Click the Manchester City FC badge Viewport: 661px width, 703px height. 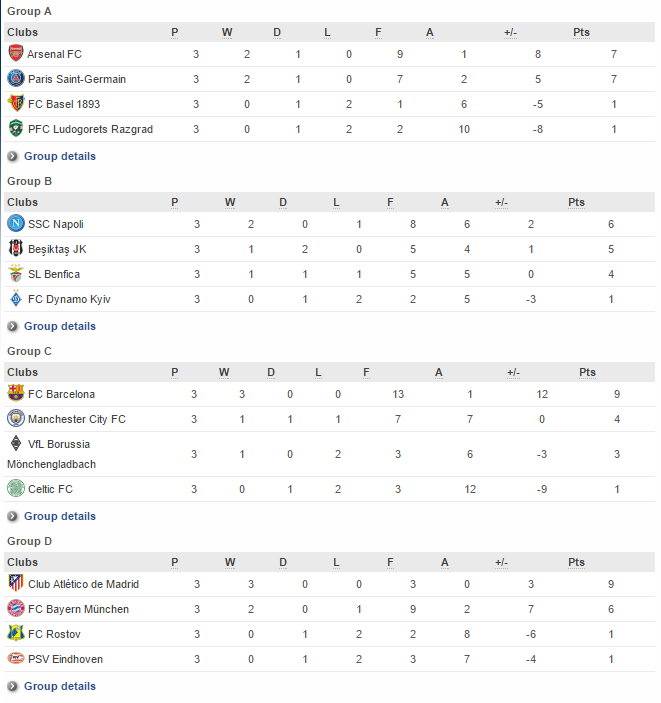click(x=16, y=418)
